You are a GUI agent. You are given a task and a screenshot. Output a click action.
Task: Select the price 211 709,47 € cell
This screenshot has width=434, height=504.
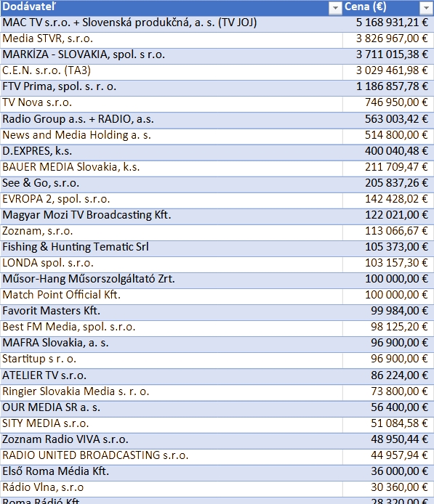click(x=388, y=168)
